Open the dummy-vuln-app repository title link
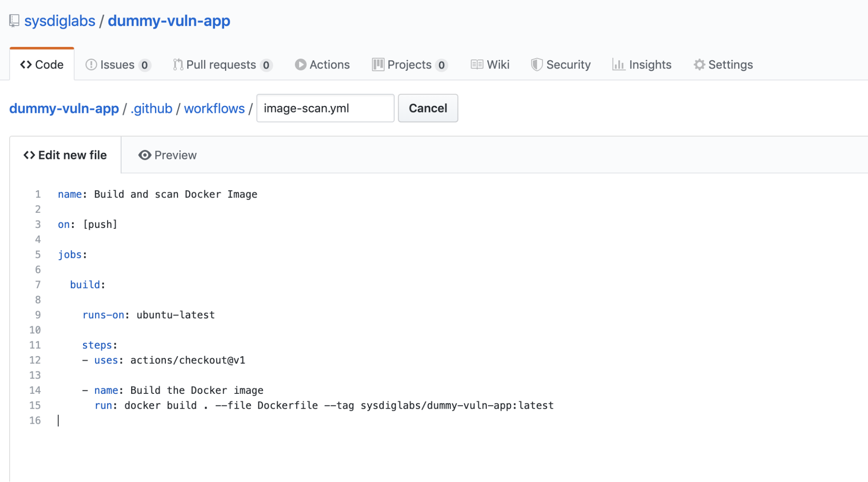The height and width of the screenshot is (482, 868). (169, 21)
